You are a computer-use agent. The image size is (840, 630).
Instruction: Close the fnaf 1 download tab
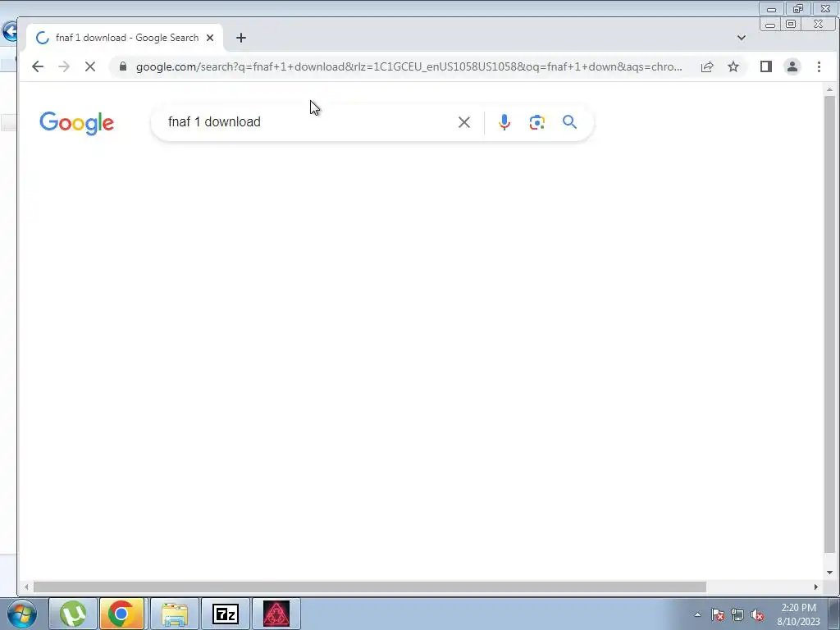point(210,38)
